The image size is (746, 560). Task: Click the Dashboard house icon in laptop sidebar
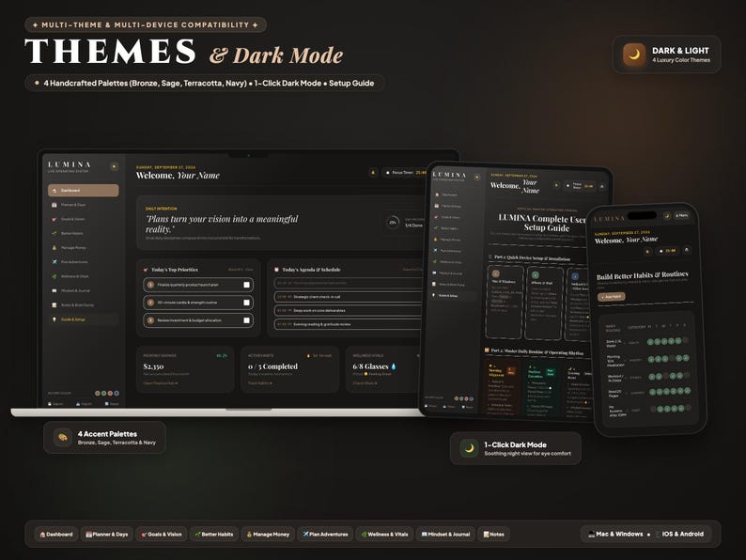pos(54,191)
